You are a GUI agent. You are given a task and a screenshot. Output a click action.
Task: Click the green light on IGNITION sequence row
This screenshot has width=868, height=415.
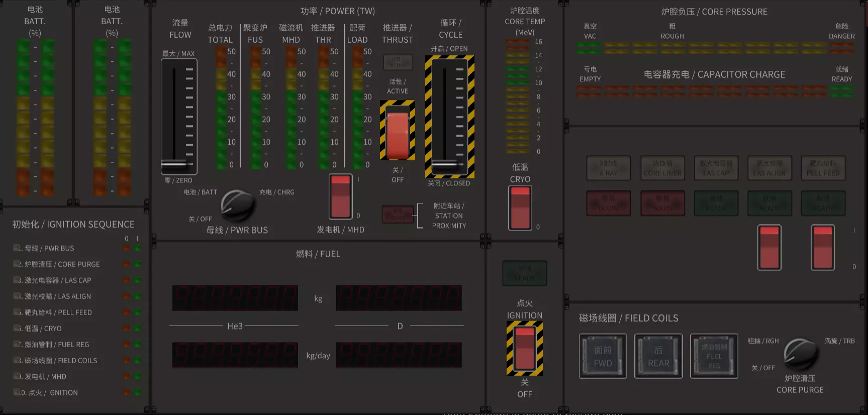pyautogui.click(x=137, y=393)
